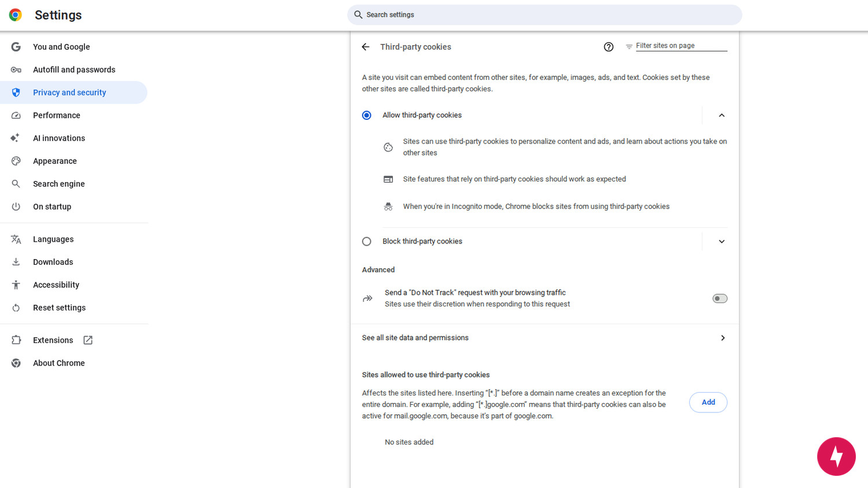Viewport: 868px width, 488px height.
Task: Click the Filter sites on page field
Action: pyautogui.click(x=681, y=46)
